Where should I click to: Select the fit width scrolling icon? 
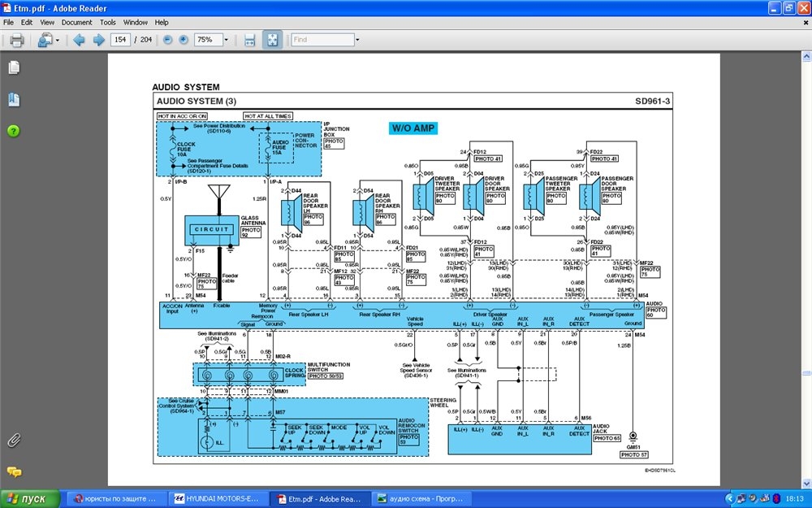click(250, 40)
